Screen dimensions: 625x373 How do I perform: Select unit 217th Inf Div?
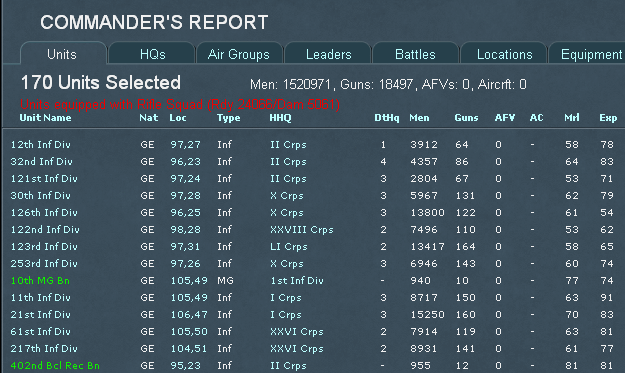point(44,349)
